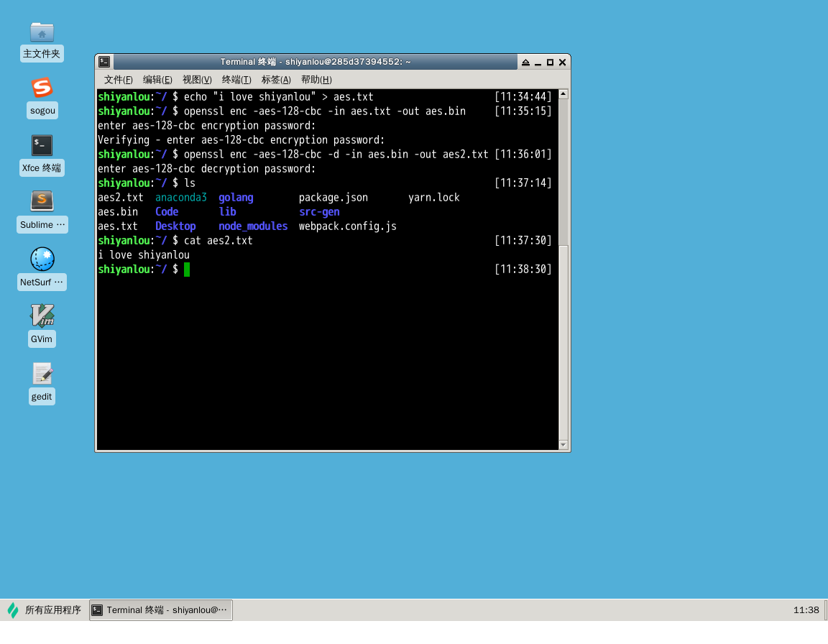Screen dimensions: 828x644
Task: Open the 编辑(E) menu
Action: (x=157, y=80)
